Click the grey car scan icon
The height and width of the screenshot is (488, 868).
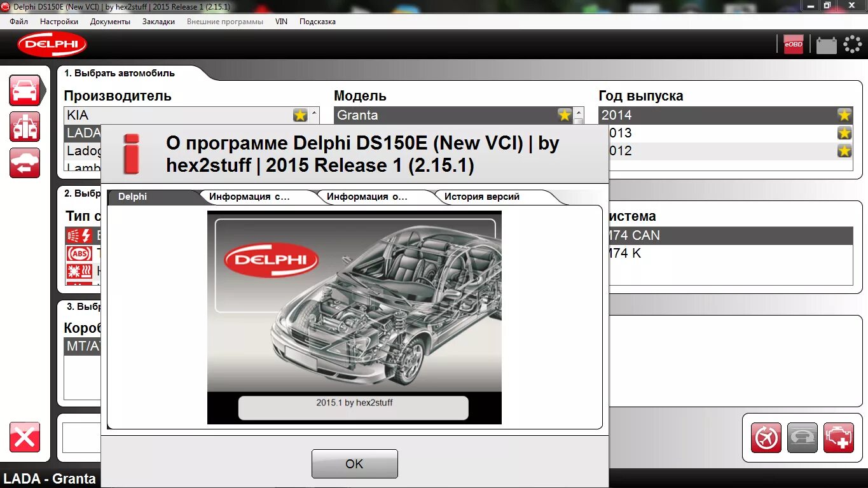click(x=803, y=438)
